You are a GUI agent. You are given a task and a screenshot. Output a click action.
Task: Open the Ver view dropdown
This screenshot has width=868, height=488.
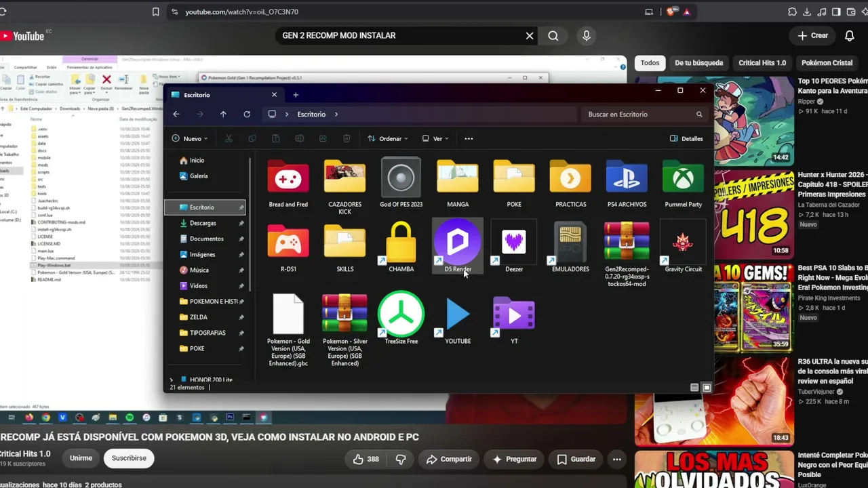pos(435,139)
